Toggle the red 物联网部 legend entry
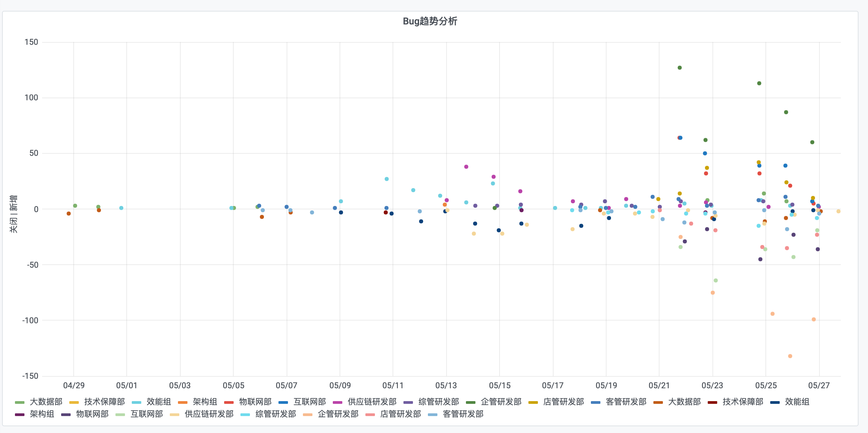The width and height of the screenshot is (868, 433). (x=255, y=402)
